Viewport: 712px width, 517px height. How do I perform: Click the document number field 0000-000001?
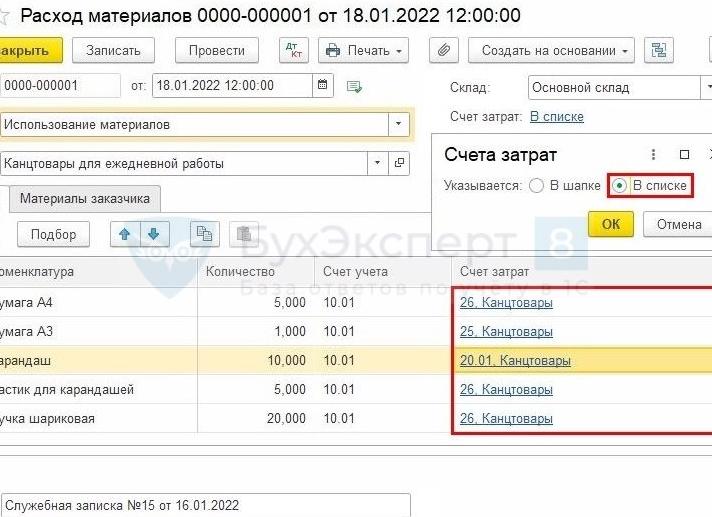pyautogui.click(x=60, y=85)
